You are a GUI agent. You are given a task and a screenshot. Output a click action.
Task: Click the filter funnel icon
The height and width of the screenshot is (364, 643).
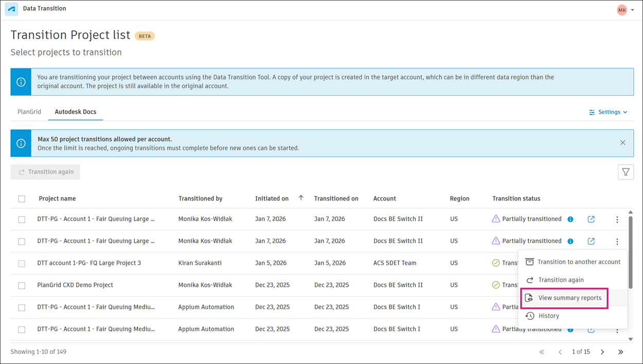point(626,172)
